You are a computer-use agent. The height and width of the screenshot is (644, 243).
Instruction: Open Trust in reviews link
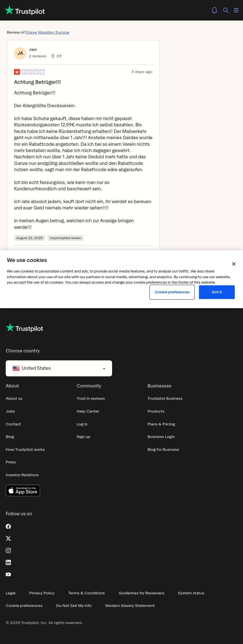point(91,399)
